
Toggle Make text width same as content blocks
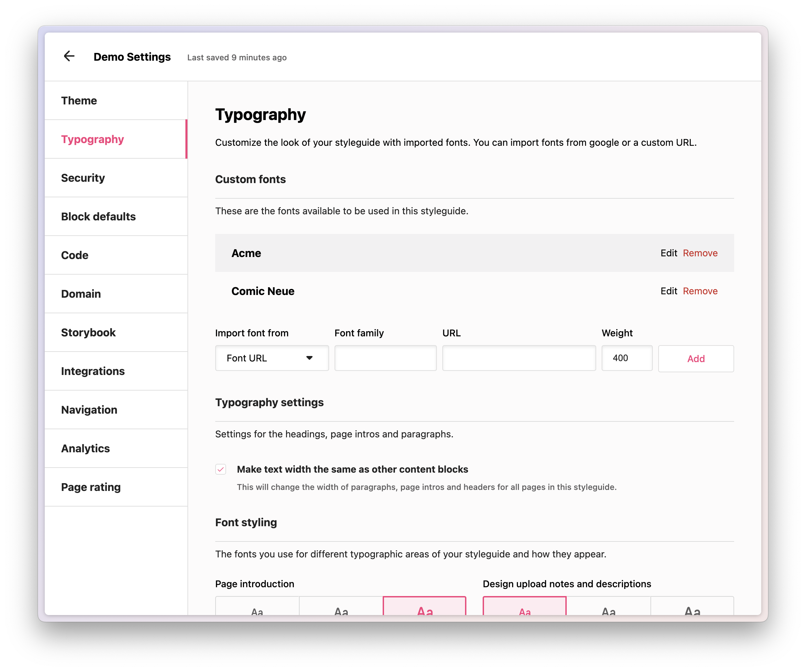point(221,469)
